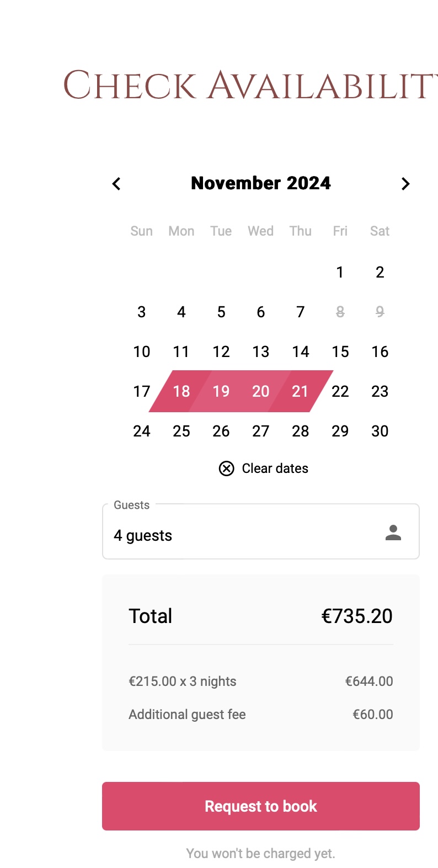Choose November 1 on calendar
The height and width of the screenshot is (868, 438).
pos(340,272)
